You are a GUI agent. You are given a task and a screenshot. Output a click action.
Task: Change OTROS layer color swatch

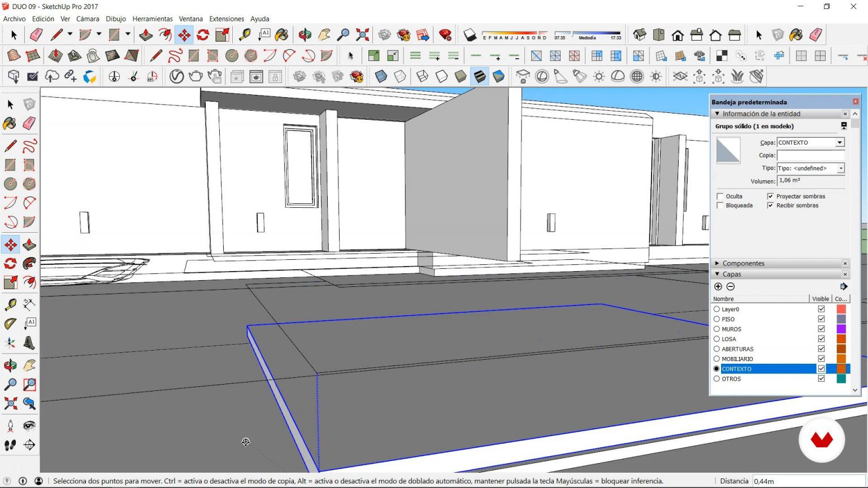point(841,379)
